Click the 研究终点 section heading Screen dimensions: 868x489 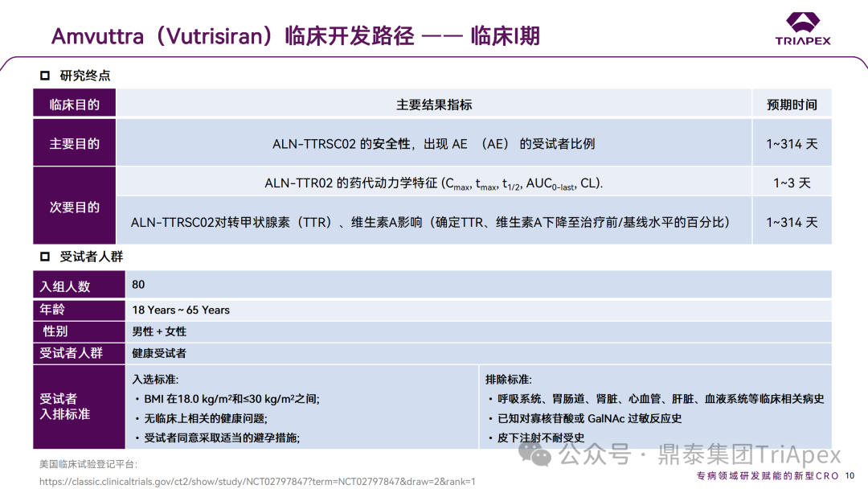pos(85,76)
